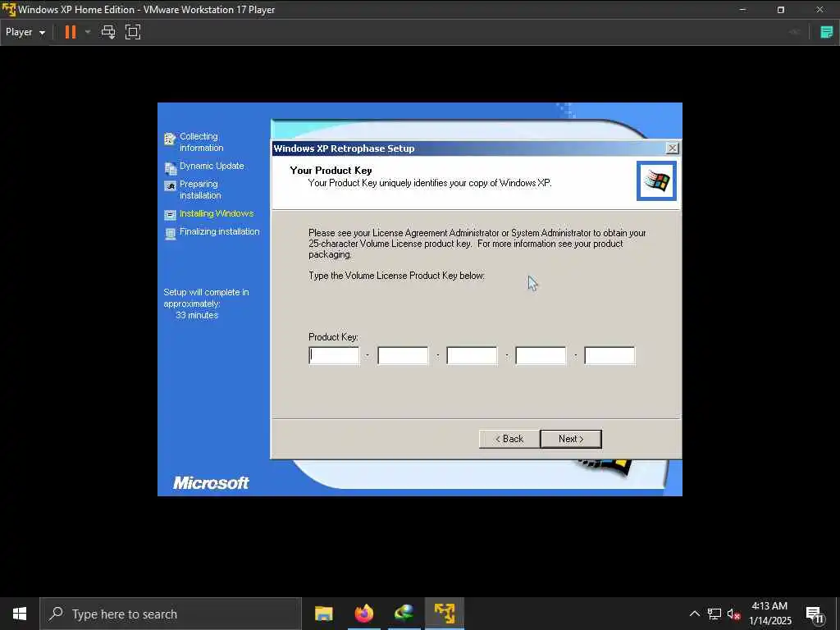Click the second Product Key field
The image size is (840, 630).
(403, 356)
